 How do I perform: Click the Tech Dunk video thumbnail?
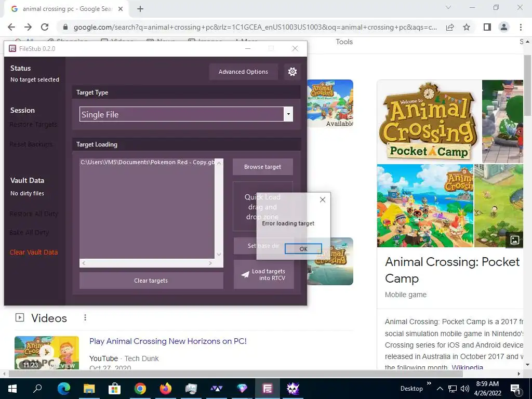click(47, 353)
